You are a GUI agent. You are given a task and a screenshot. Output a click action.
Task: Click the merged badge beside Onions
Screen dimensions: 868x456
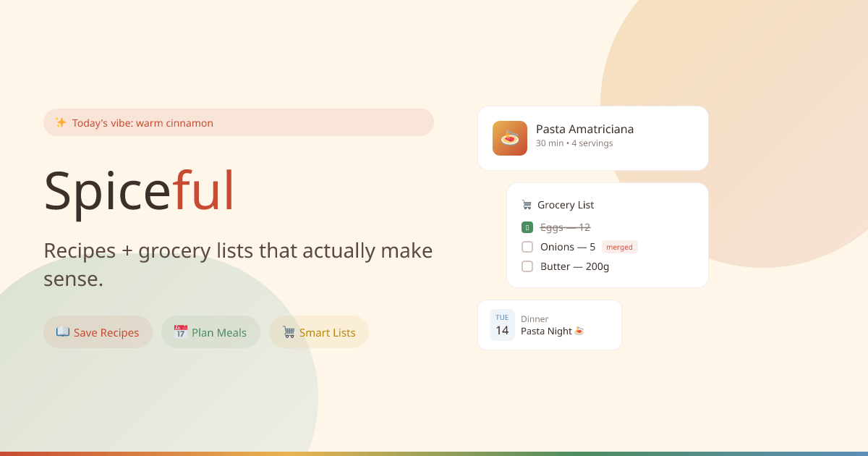pyautogui.click(x=619, y=246)
